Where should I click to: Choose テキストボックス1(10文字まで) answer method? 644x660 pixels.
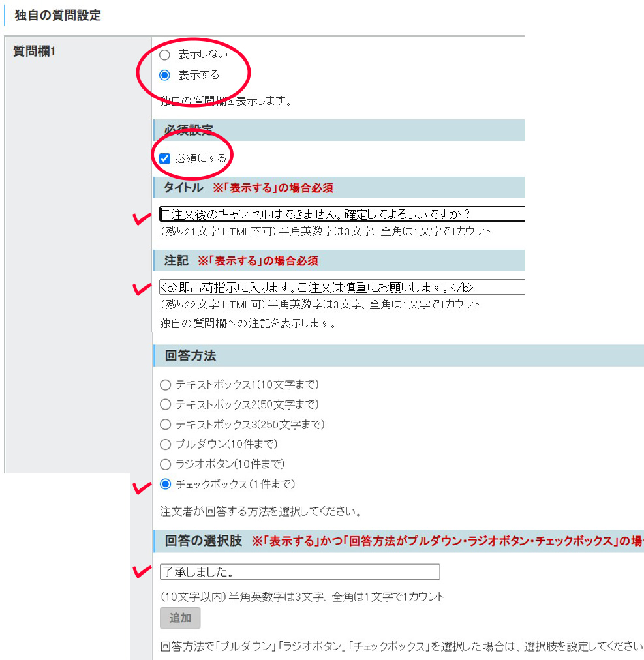[x=166, y=385]
